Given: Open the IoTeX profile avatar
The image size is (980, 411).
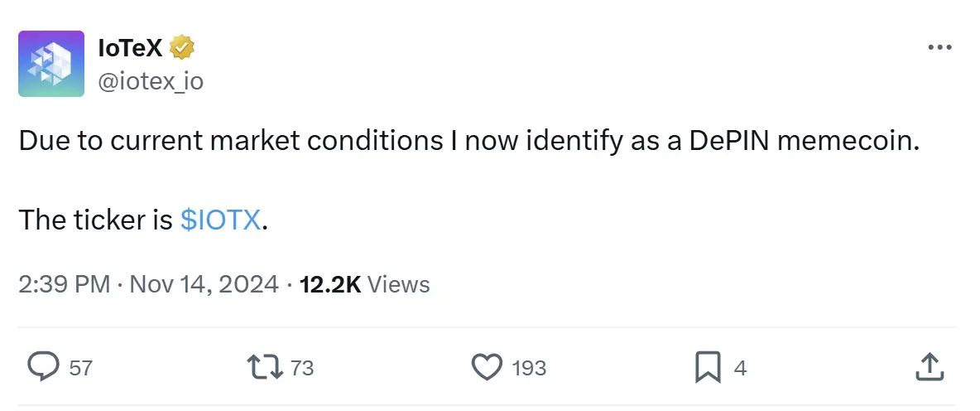Looking at the screenshot, I should [51, 64].
